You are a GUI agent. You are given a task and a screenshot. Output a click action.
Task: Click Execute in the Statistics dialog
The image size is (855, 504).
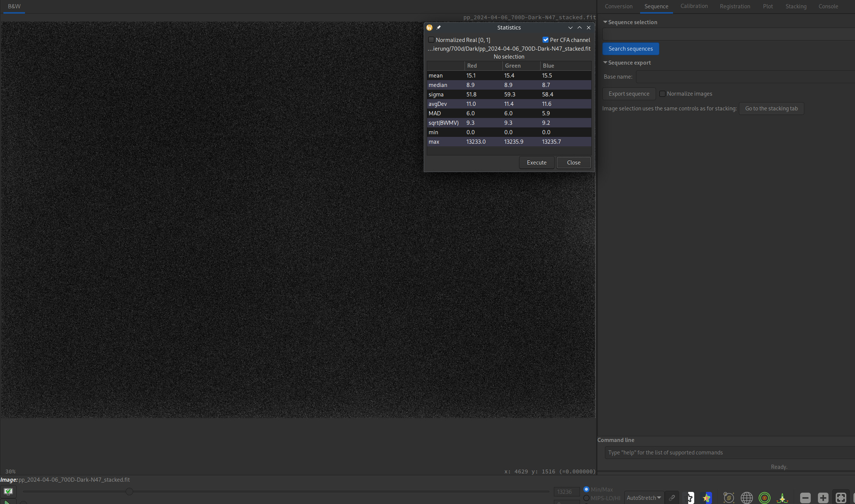tap(537, 163)
